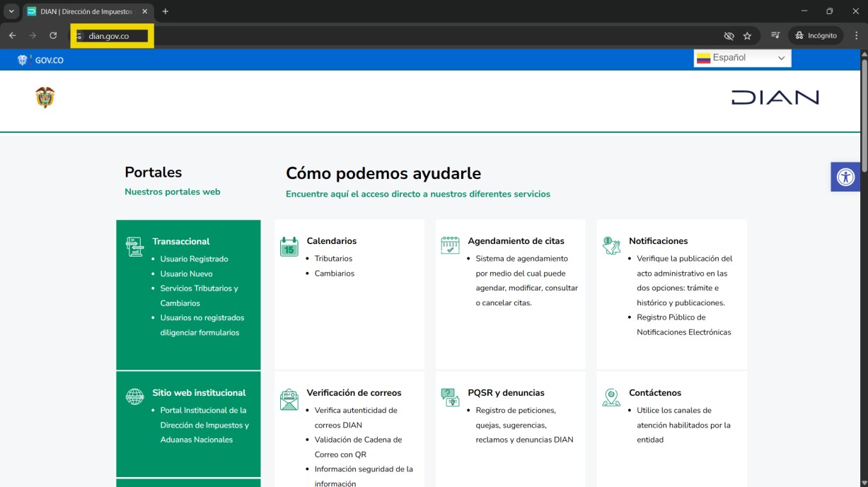Click the Notificaciones bell icon
This screenshot has width=868, height=487.
611,245
